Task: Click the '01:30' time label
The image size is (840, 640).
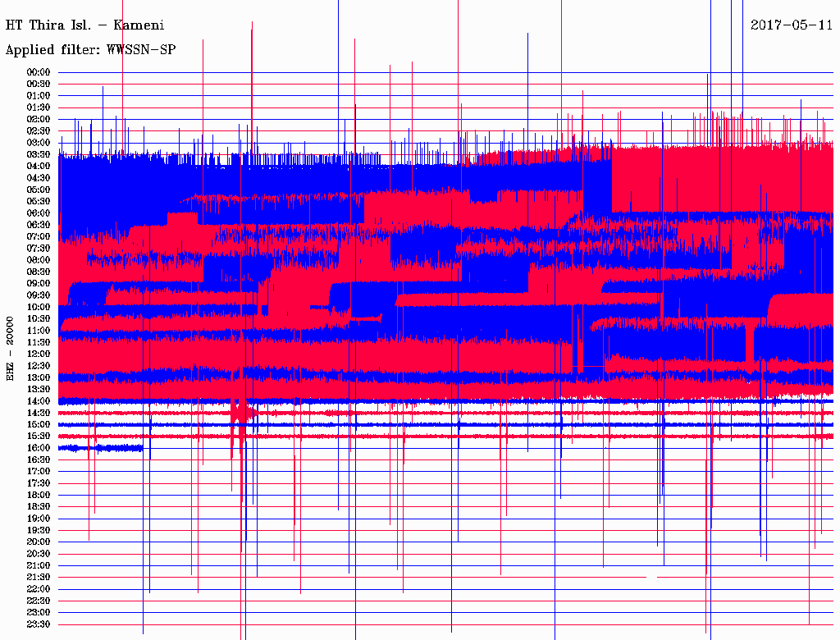Action: [x=39, y=107]
